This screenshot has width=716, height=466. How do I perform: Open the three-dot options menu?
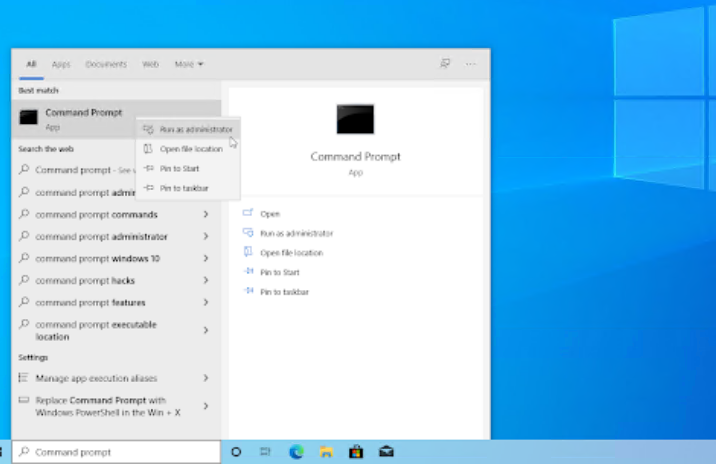[471, 64]
